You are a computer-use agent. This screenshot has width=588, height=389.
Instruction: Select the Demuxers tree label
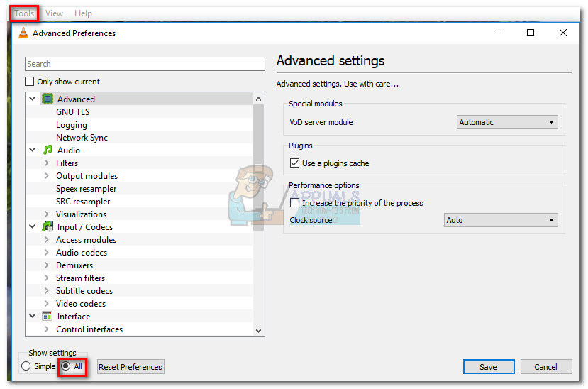tap(74, 265)
